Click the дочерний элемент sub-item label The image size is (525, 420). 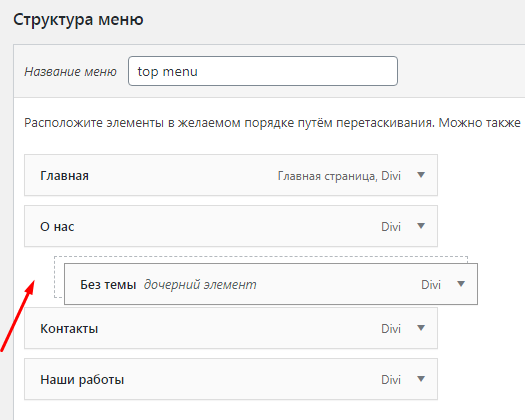point(200,285)
